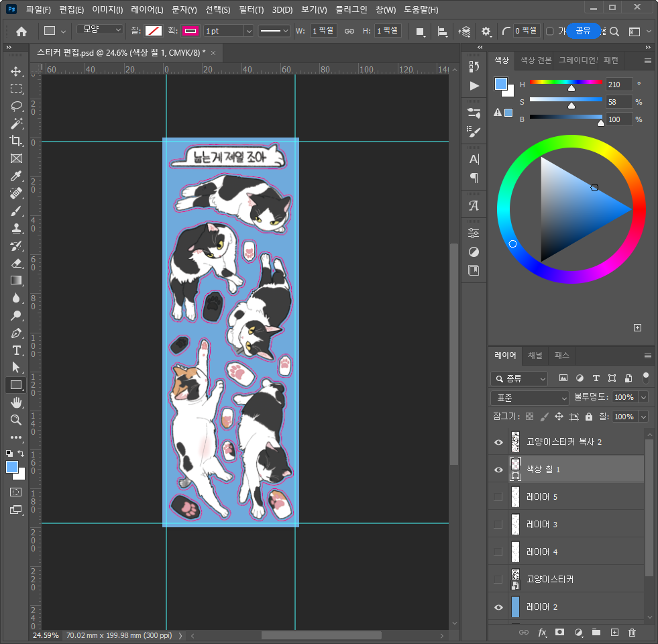Open the 종류 layer filter dropdown
The height and width of the screenshot is (644, 658).
(x=519, y=378)
